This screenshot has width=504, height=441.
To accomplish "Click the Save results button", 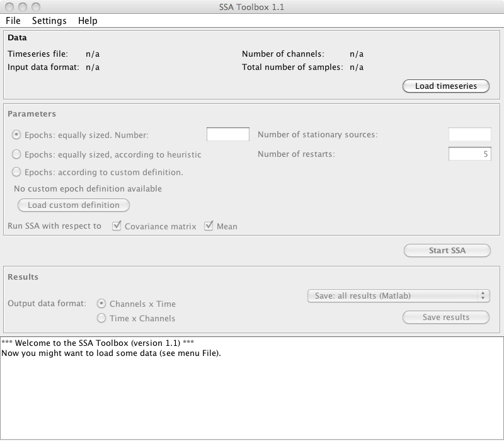I will pos(445,318).
